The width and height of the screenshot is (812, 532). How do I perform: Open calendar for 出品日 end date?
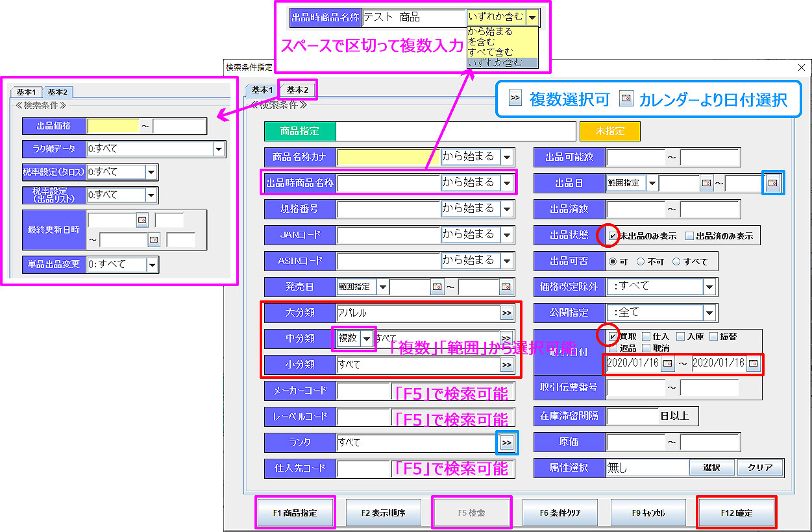[772, 183]
